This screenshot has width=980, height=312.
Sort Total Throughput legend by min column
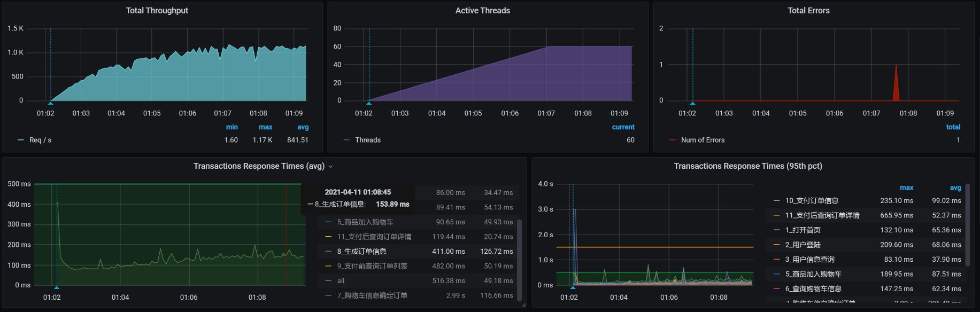click(232, 127)
